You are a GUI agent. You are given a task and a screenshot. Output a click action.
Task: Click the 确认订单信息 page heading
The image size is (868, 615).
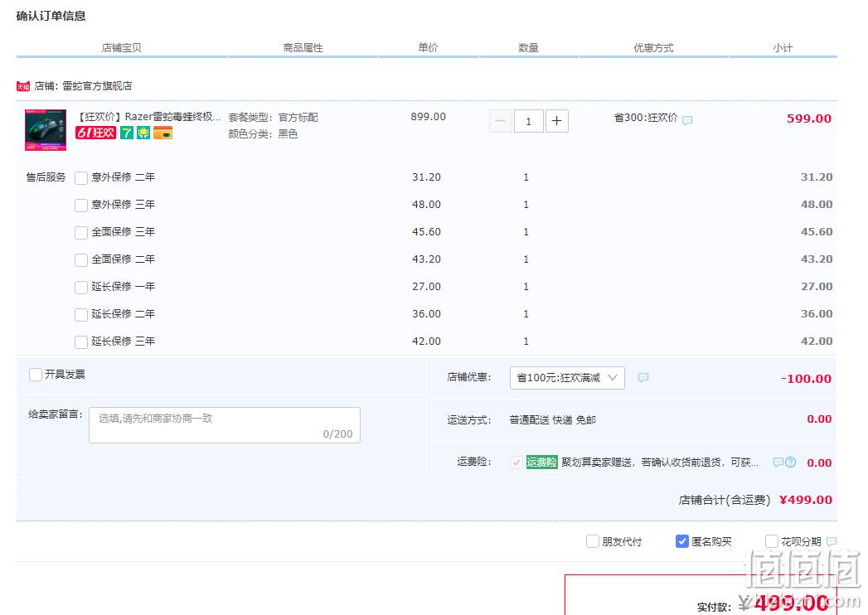51,16
